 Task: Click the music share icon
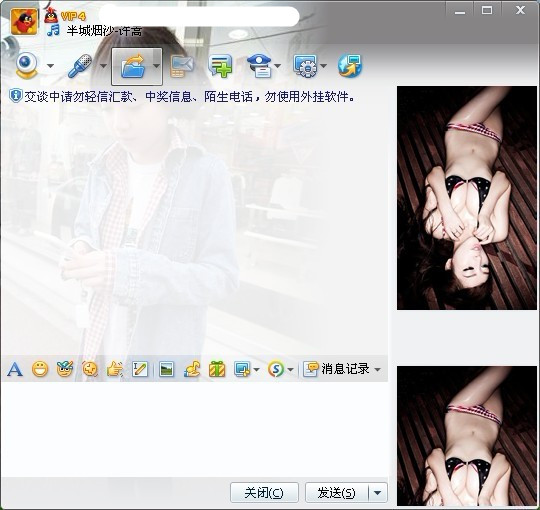coord(192,369)
